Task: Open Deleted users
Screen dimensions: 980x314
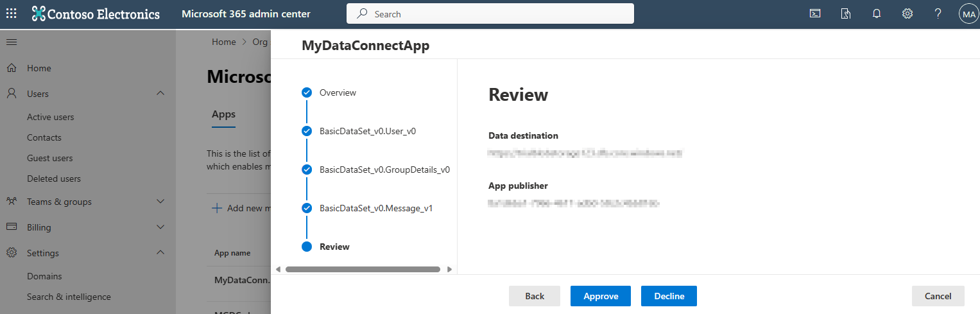Action: tap(54, 179)
